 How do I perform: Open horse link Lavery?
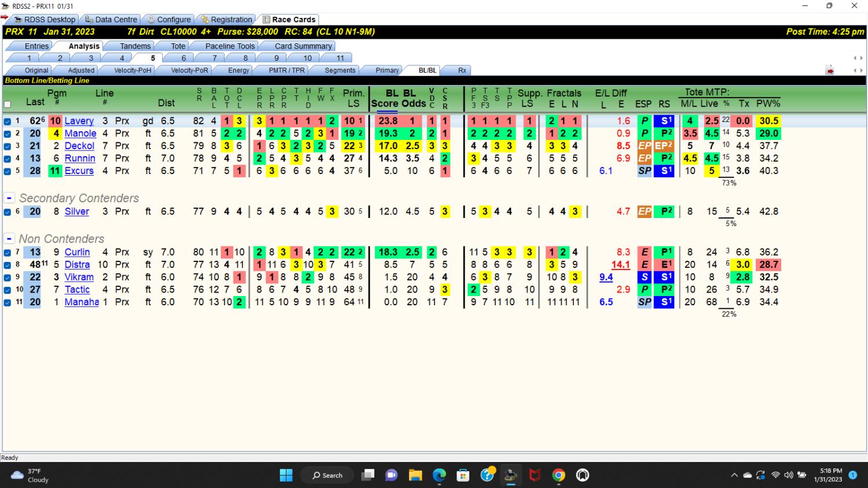point(79,121)
